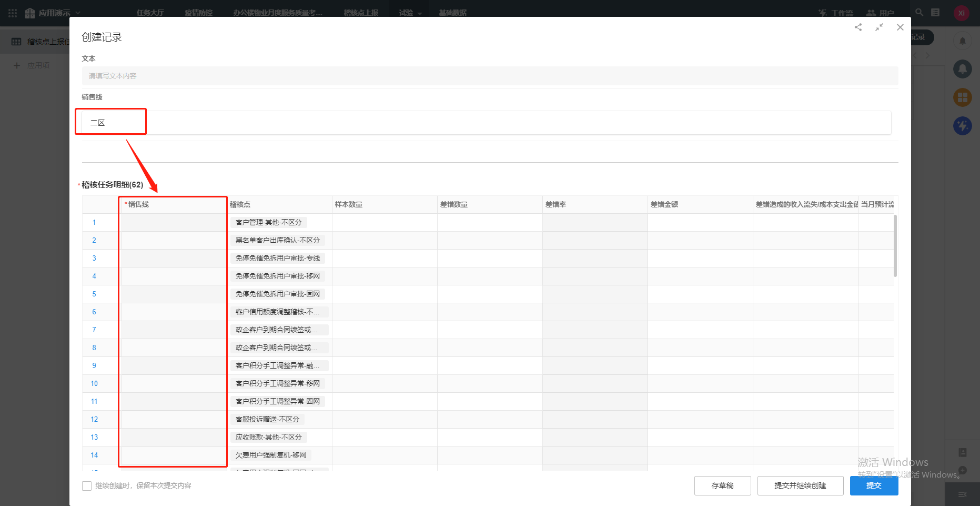Click the outlined notification bell icon
Viewport: 980px width, 506px height.
pyautogui.click(x=963, y=41)
